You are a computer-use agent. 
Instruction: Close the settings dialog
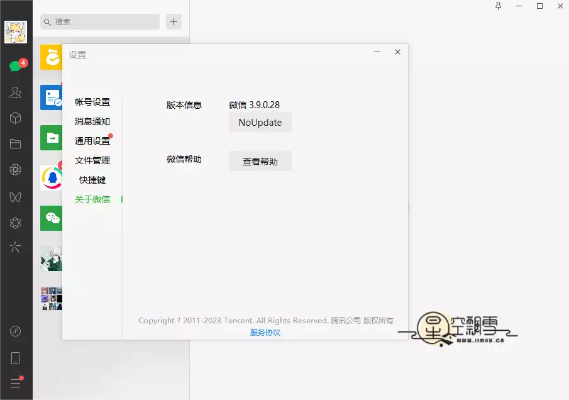398,52
